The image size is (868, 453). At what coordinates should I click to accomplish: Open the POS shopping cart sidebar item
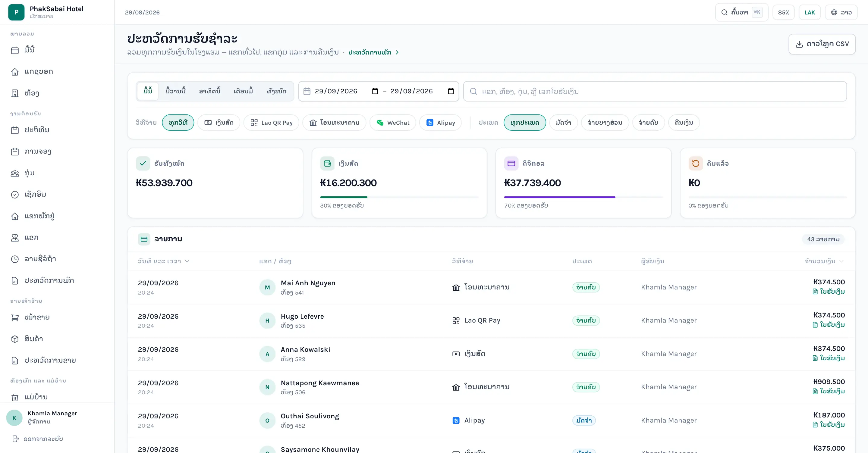click(x=15, y=317)
